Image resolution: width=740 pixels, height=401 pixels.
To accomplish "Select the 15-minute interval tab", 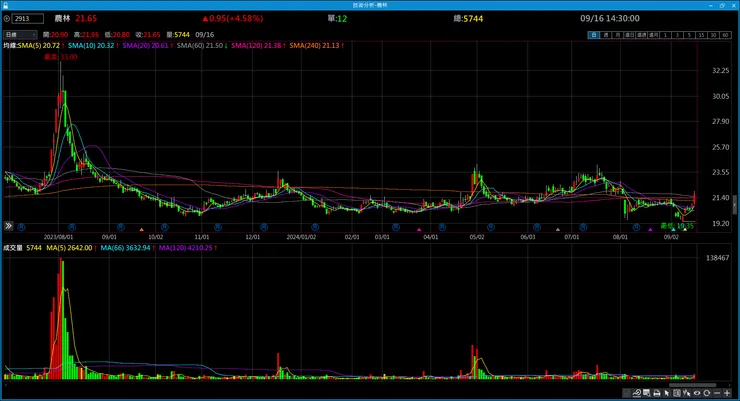I will point(701,35).
